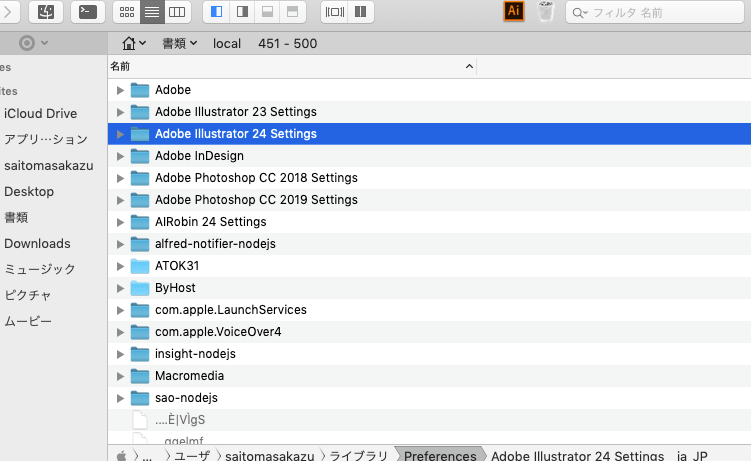Open the sidebar circular action menu
This screenshot has height=461, width=751.
[33, 43]
